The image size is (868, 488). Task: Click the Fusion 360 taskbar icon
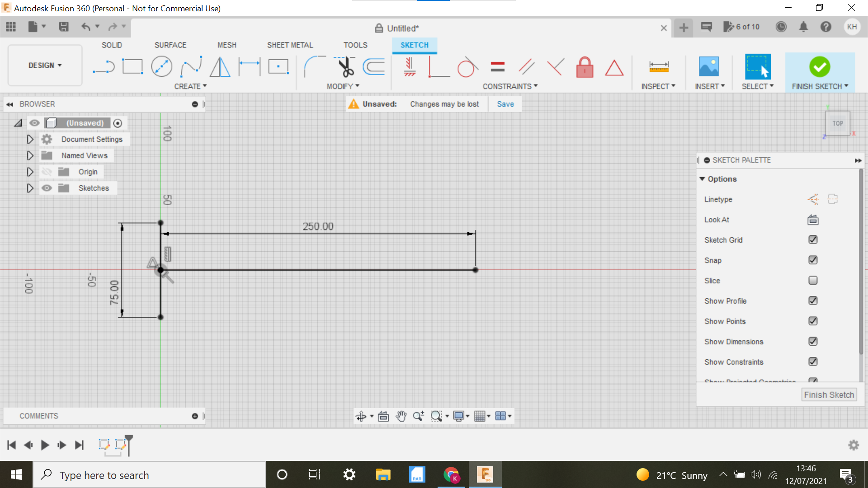tap(485, 475)
